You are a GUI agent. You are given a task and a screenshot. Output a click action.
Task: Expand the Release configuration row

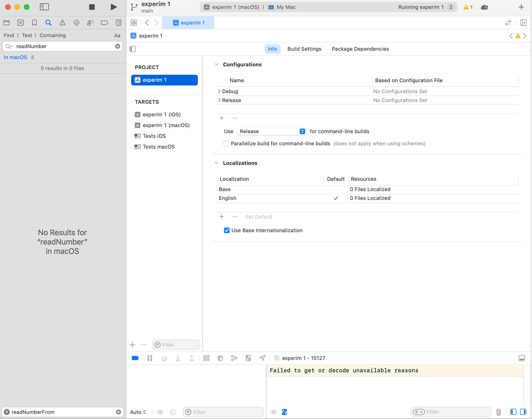(219, 100)
